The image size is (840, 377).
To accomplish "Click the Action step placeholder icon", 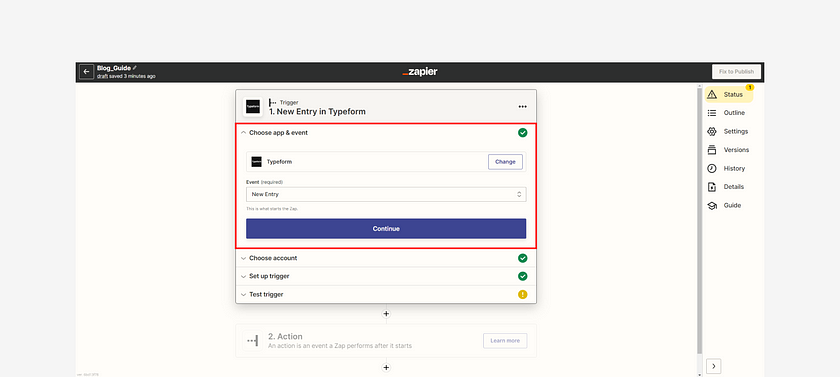I will [252, 341].
